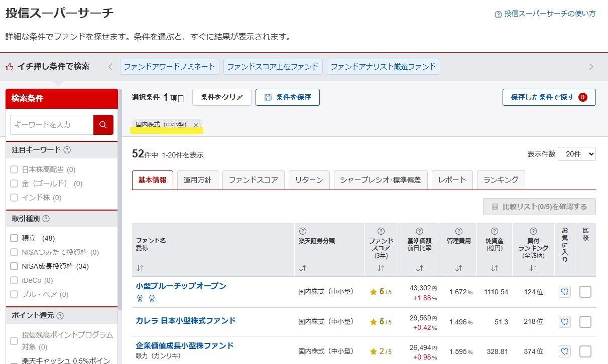The height and width of the screenshot is (364, 608).
Task: Select 企業価値成長小型株ファンド for comparison
Action: [x=585, y=351]
